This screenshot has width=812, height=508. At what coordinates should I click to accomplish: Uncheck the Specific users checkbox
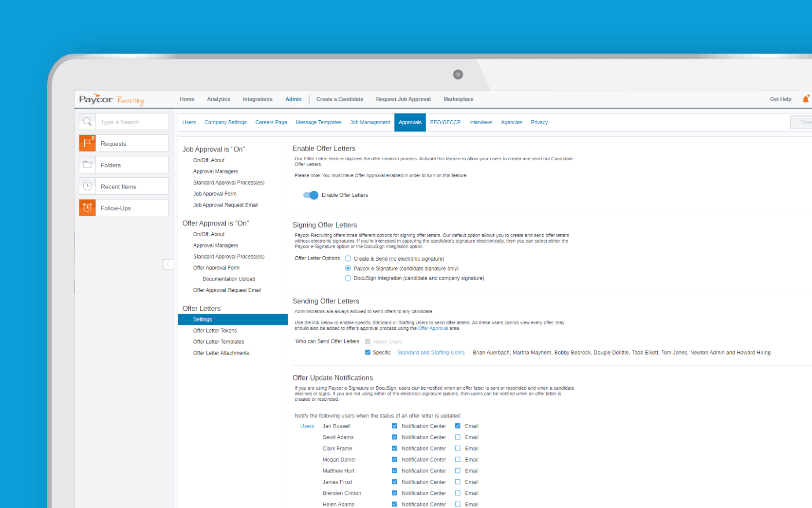tap(368, 352)
